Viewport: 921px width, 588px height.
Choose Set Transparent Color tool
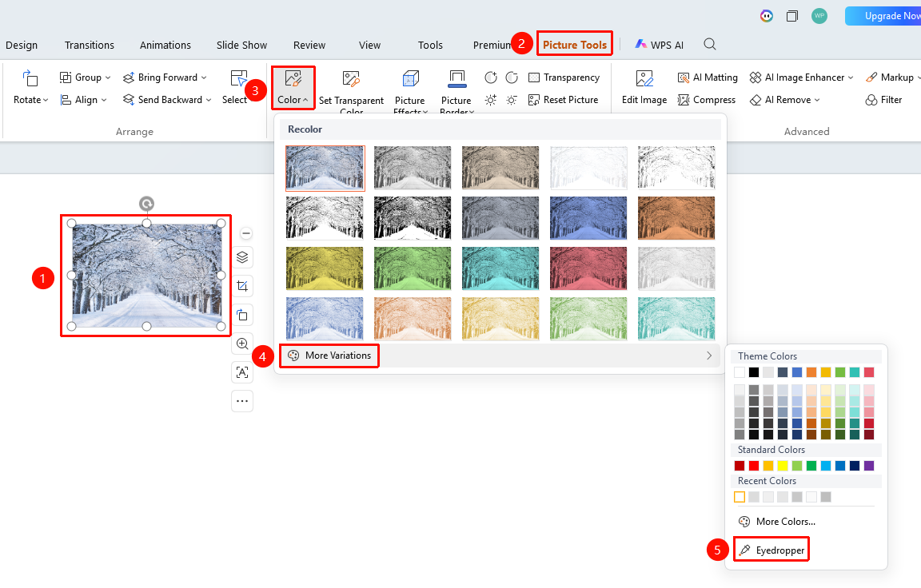pyautogui.click(x=351, y=92)
